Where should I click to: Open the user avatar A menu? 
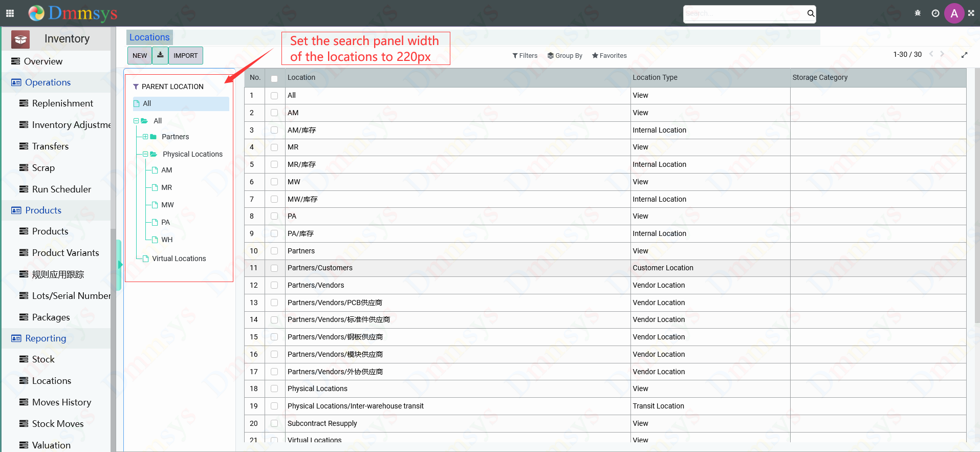(954, 13)
